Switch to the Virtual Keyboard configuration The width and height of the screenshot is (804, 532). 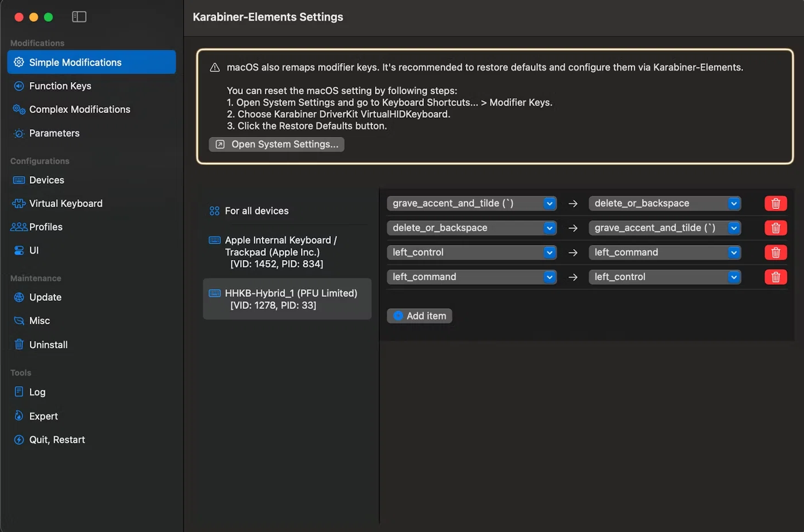65,204
